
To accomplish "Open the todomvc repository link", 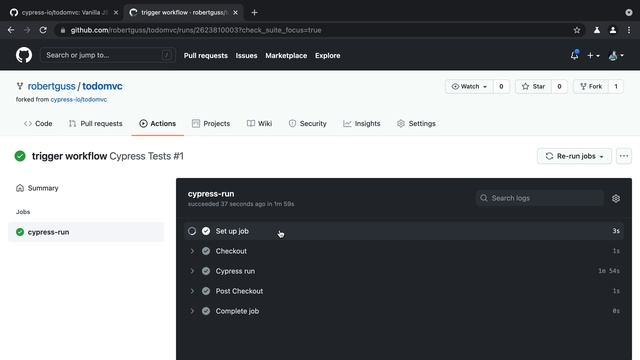I will [x=102, y=86].
